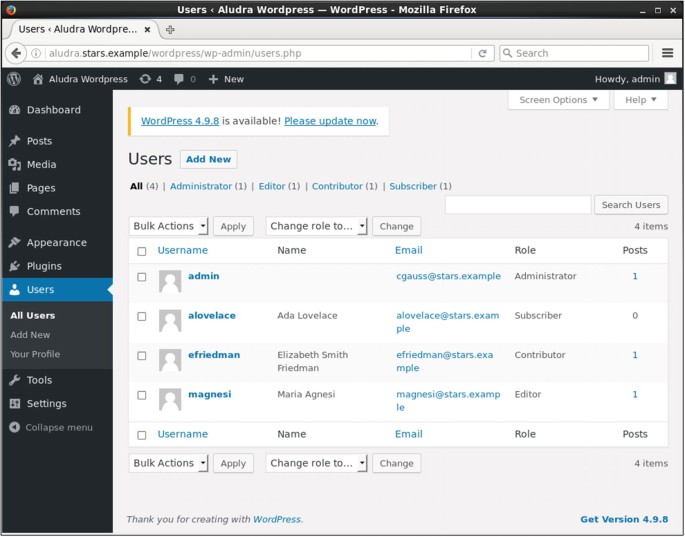Open Plugins in the sidebar menu
The height and width of the screenshot is (537, 685).
pyautogui.click(x=43, y=266)
